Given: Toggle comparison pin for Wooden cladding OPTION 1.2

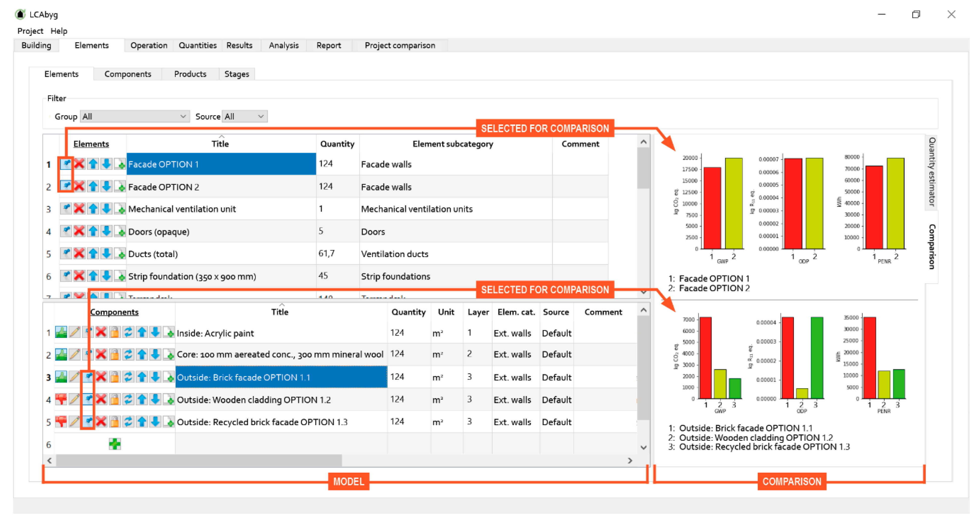Looking at the screenshot, I should pyautogui.click(x=88, y=399).
